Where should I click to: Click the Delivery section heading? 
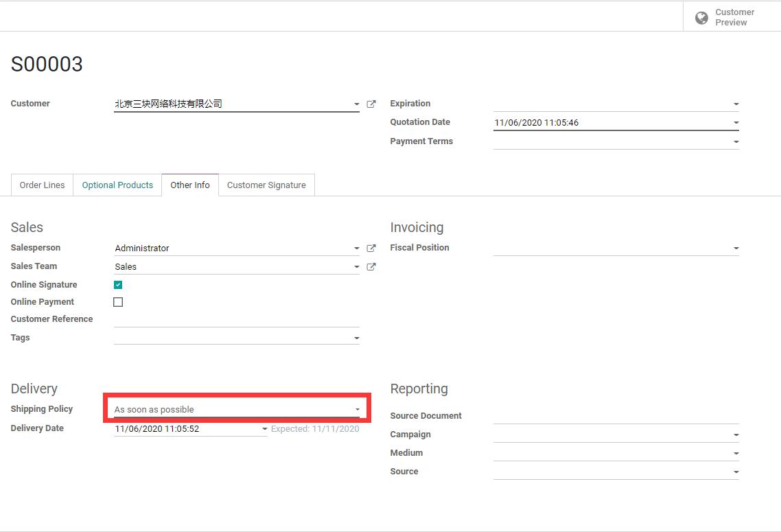tap(34, 389)
